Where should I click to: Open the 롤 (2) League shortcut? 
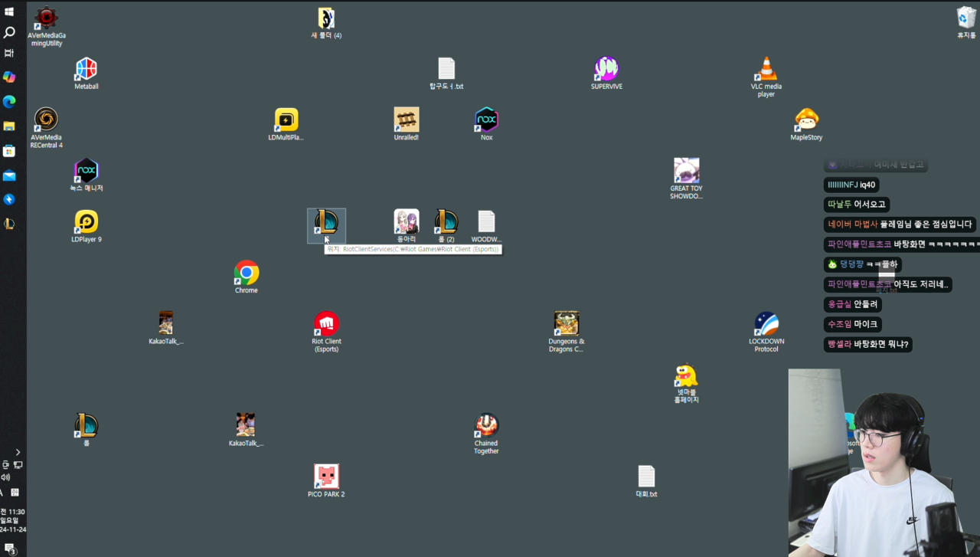coord(446,227)
